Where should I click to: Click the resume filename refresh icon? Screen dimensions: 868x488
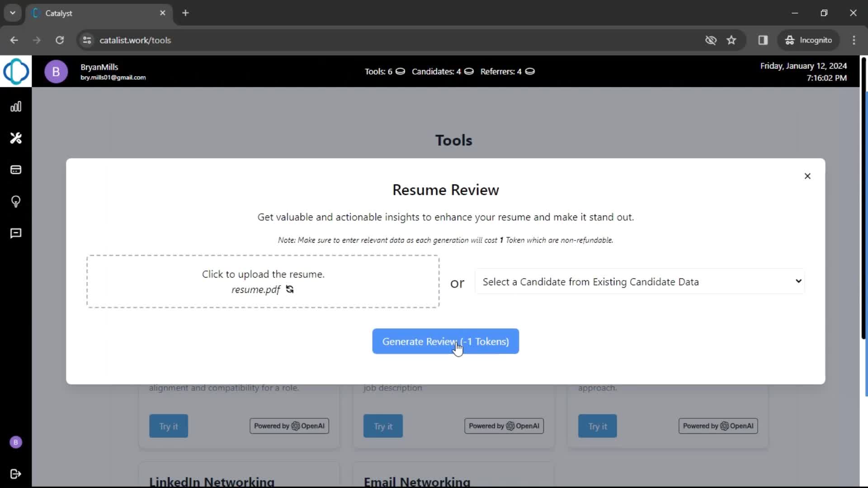coord(290,290)
